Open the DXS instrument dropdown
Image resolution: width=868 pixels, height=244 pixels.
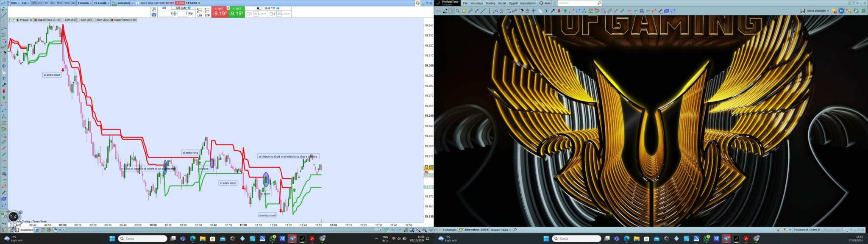[15, 3]
